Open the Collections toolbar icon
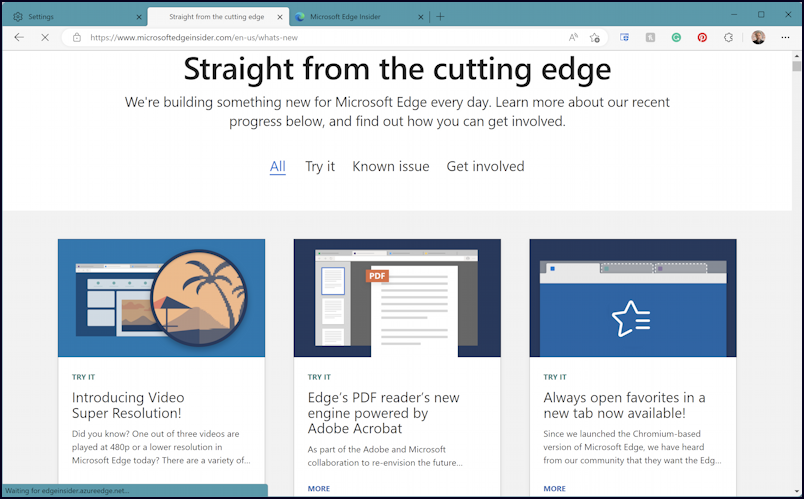This screenshot has width=804, height=499. click(x=625, y=37)
